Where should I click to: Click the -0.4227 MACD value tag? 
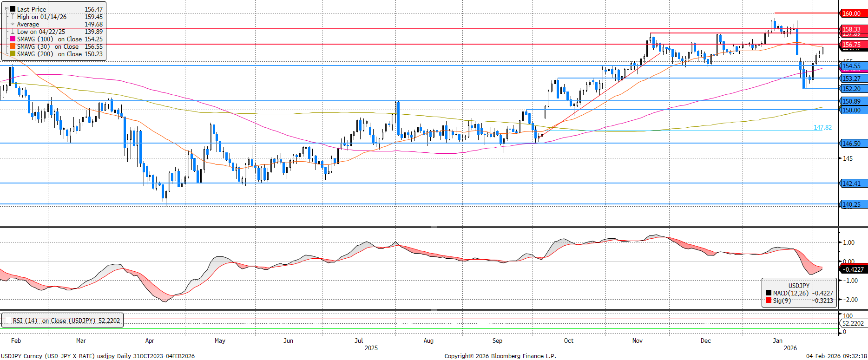click(x=853, y=269)
